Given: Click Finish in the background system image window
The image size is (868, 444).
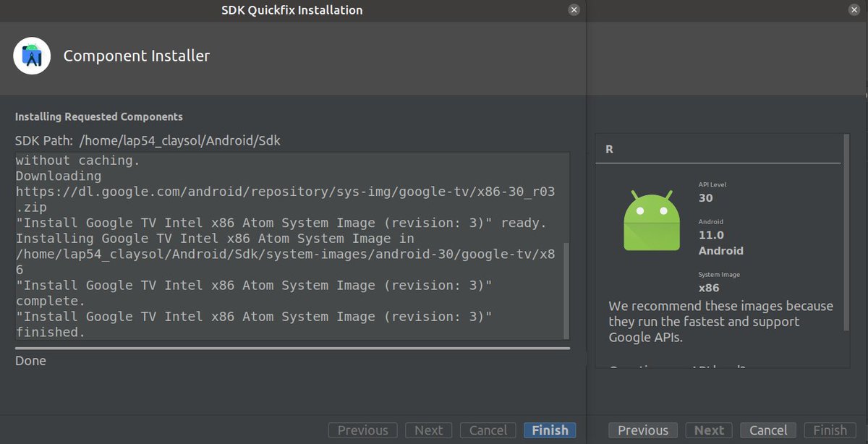Looking at the screenshot, I should click(830, 430).
